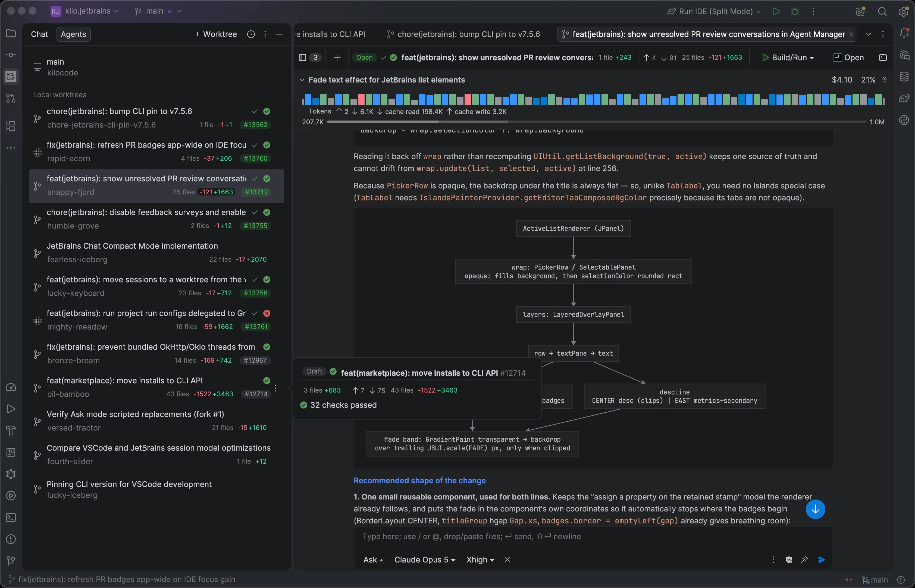Screen dimensions: 915x588
Task: Open the Database tool window icon
Action: point(904,77)
